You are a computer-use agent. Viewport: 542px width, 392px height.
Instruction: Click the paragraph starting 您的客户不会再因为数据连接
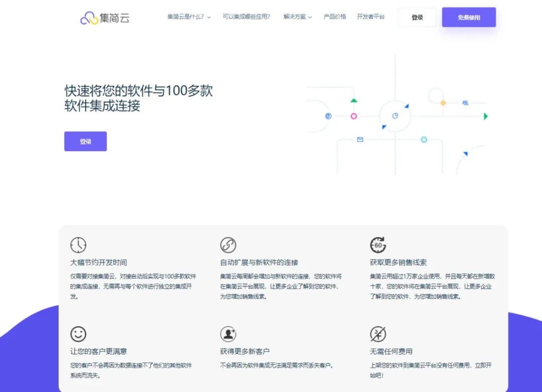131,370
